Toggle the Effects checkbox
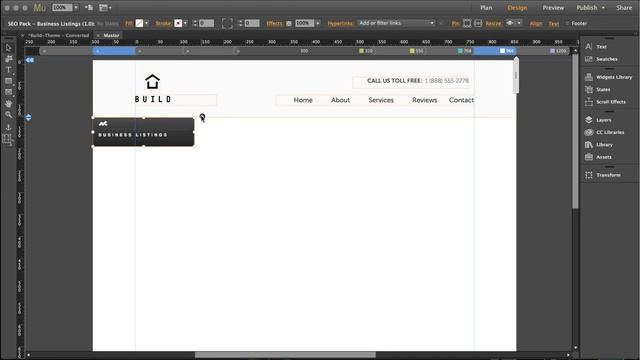 [289, 24]
